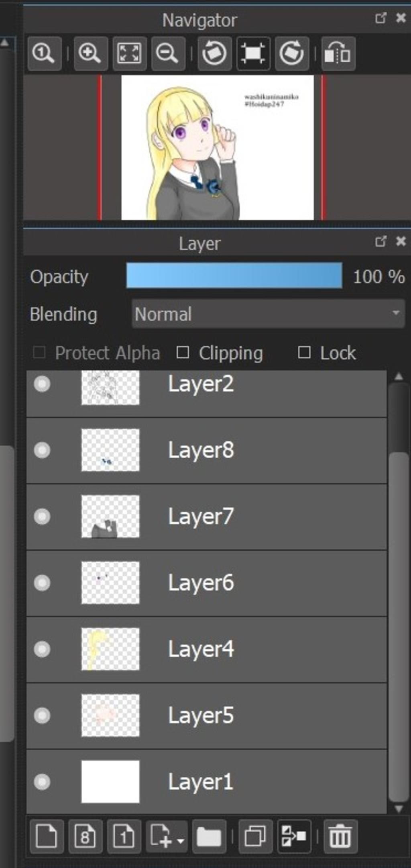Delete layer with the trash icon
Screen dimensions: 411x868
click(x=340, y=837)
